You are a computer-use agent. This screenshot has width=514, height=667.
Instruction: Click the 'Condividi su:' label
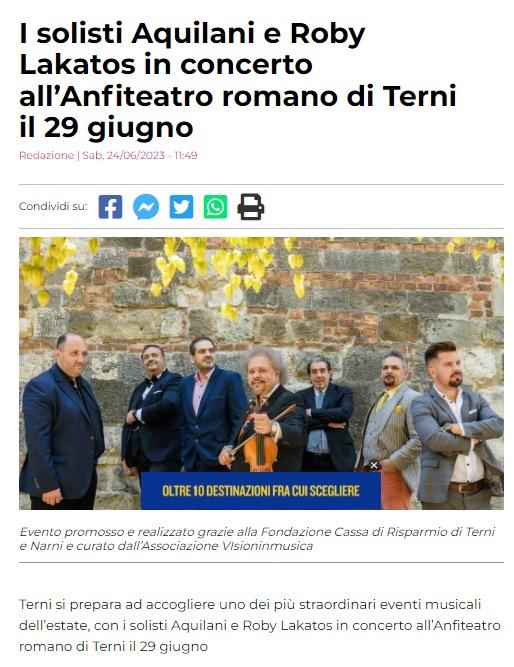point(53,206)
